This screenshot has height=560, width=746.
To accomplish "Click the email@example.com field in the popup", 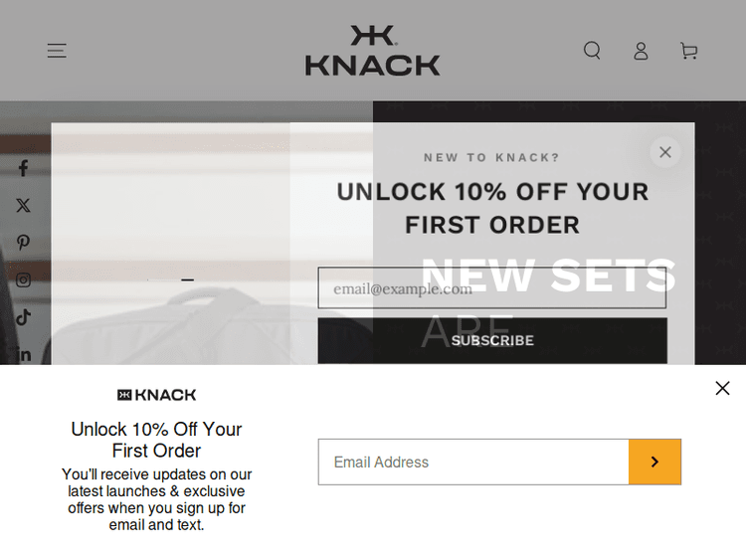I will pyautogui.click(x=491, y=288).
